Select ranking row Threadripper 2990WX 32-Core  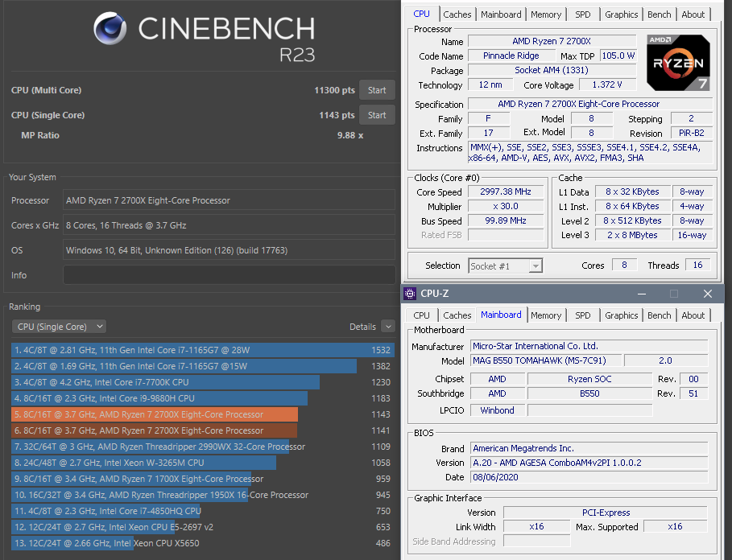pos(203,447)
